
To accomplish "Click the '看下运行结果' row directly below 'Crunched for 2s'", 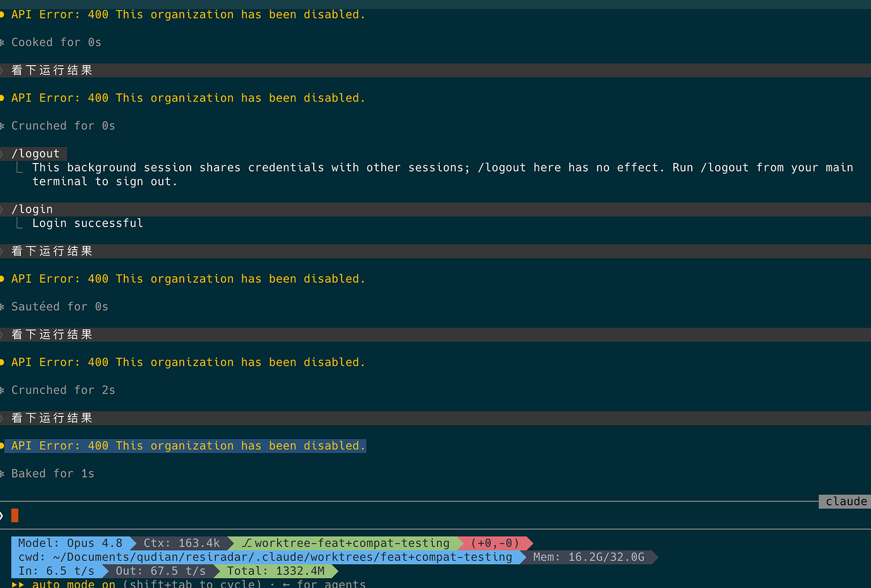I will coord(435,418).
